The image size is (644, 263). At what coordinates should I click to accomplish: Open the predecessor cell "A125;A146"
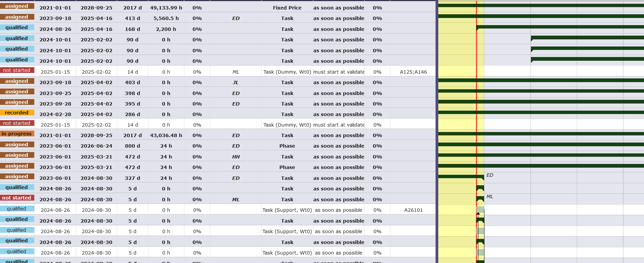(x=413, y=72)
